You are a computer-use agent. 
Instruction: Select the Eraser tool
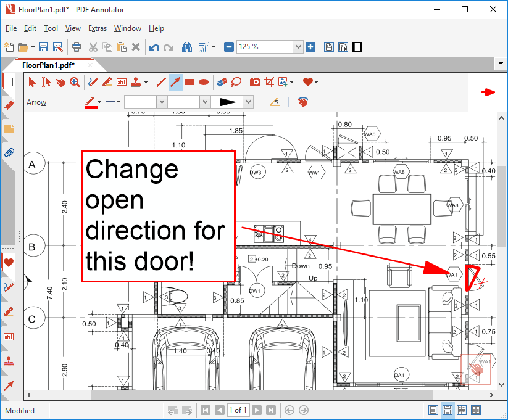222,82
